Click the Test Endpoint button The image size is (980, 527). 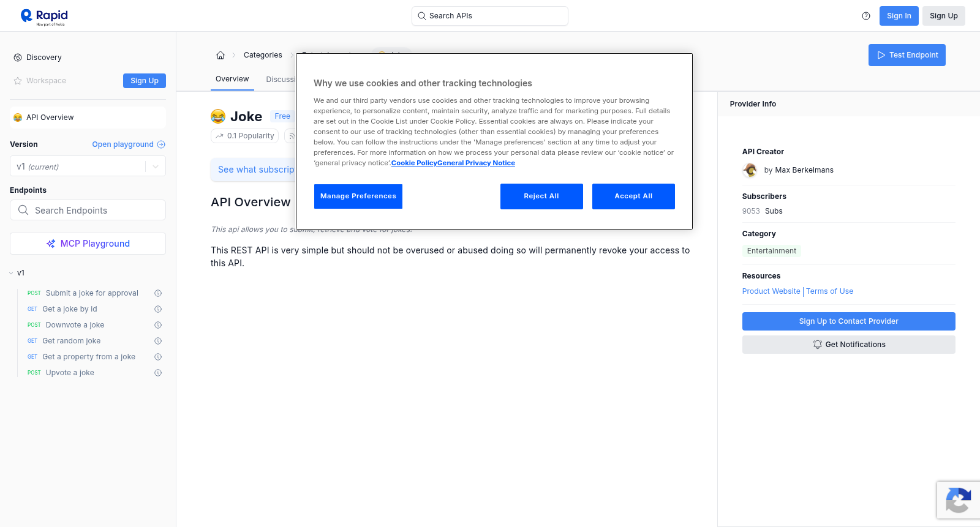pyautogui.click(x=907, y=55)
